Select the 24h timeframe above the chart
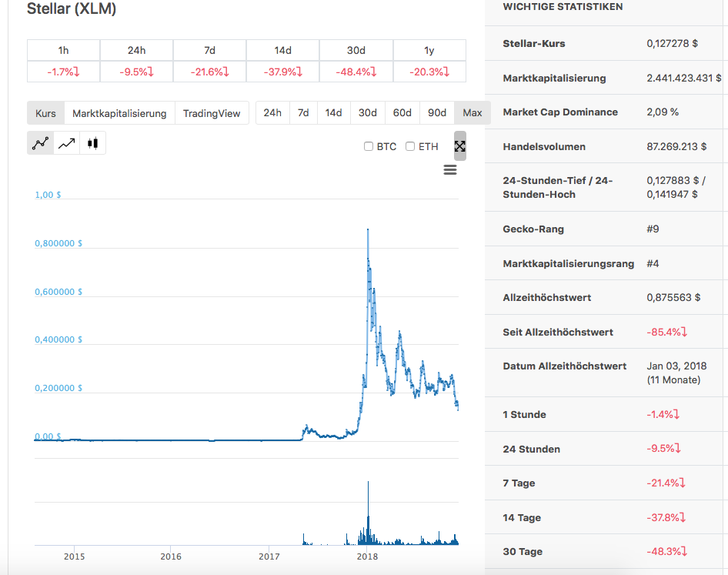This screenshot has height=575, width=728. pos(272,112)
